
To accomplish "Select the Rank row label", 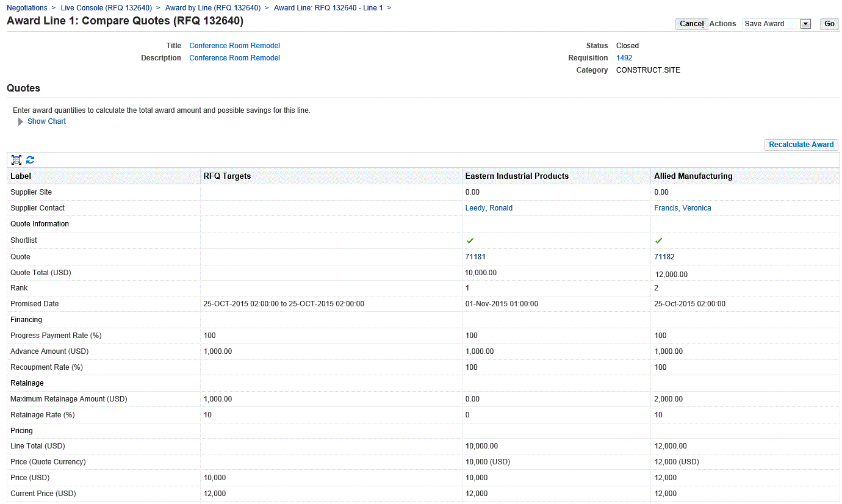I will coord(19,288).
